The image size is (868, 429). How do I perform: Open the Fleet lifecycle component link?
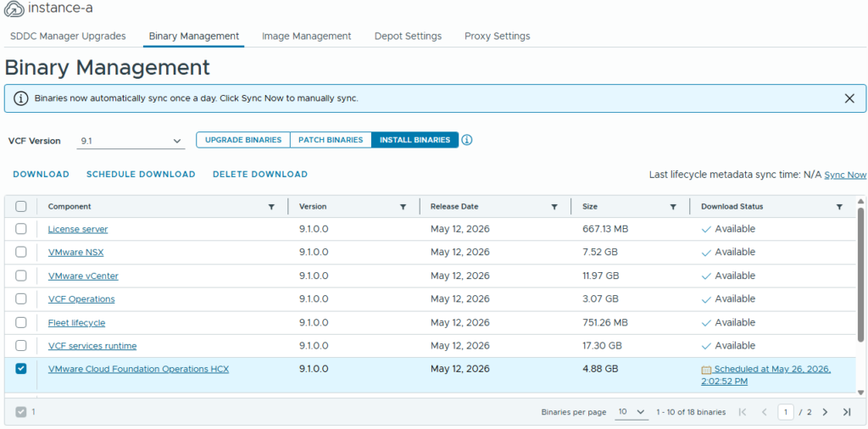click(x=76, y=323)
